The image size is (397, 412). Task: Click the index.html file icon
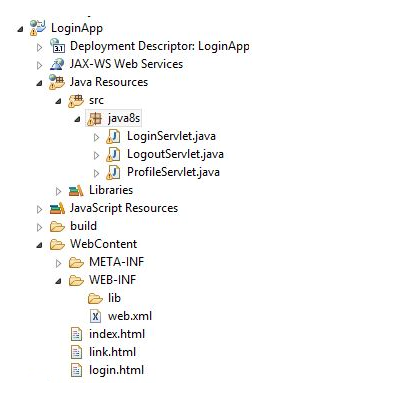pos(76,334)
